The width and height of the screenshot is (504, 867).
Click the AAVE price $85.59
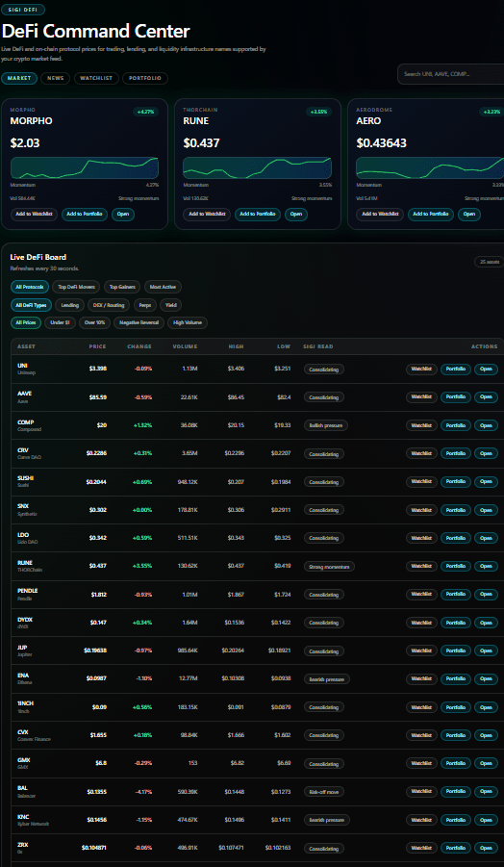[x=98, y=397]
